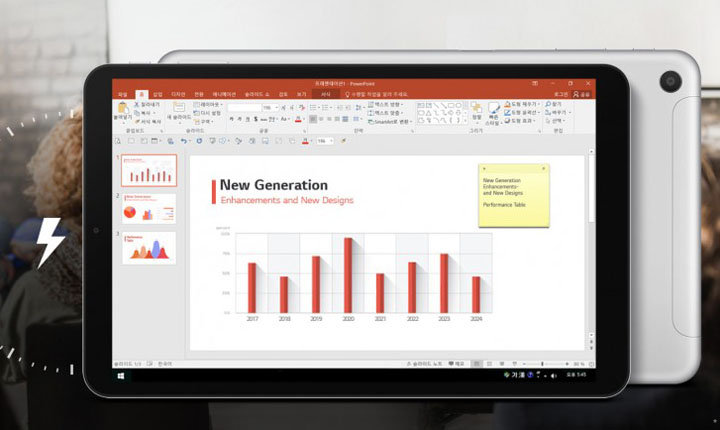
Task: Click the Comments button in status bar
Action: point(458,363)
